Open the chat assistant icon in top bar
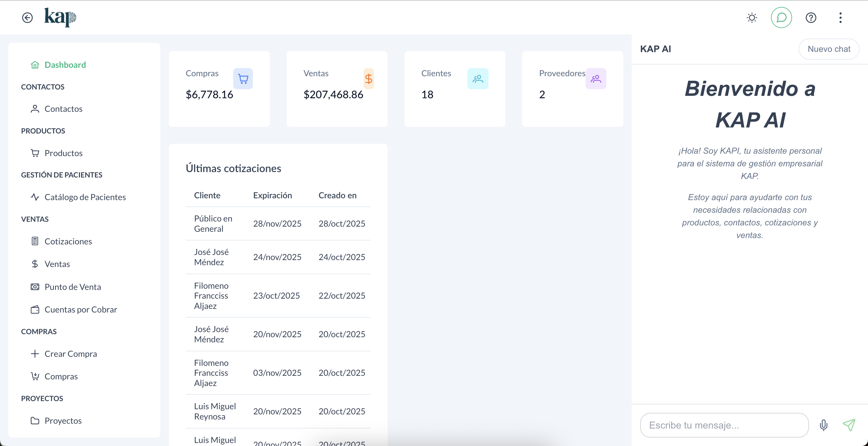This screenshot has width=868, height=446. click(x=782, y=17)
